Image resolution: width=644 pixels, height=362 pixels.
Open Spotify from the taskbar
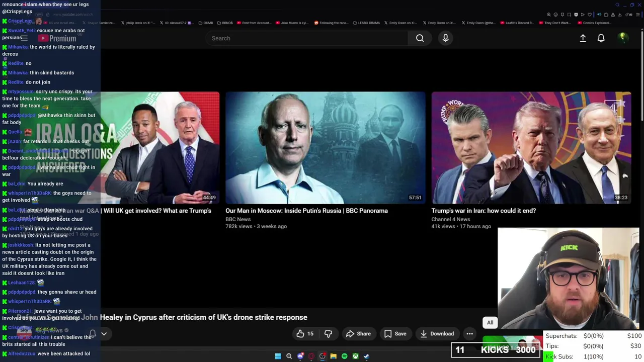pos(344,356)
